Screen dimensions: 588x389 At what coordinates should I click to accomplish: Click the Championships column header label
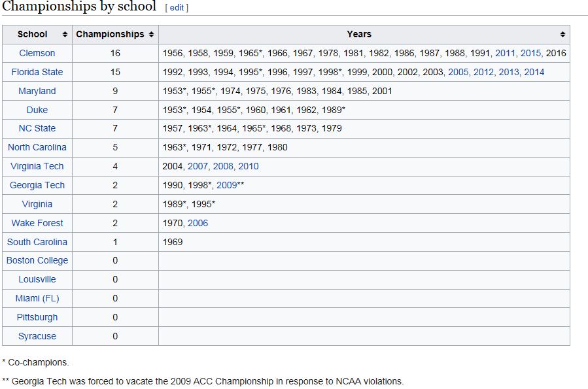110,35
